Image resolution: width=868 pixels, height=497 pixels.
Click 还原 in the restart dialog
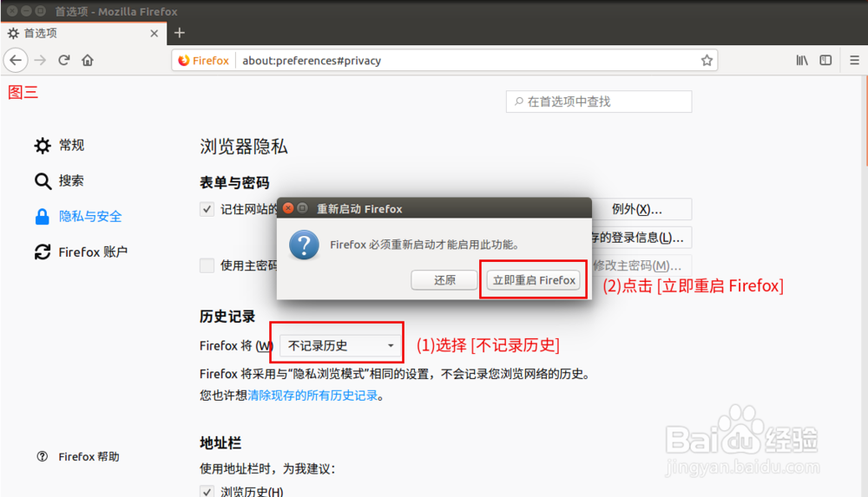[x=444, y=280]
